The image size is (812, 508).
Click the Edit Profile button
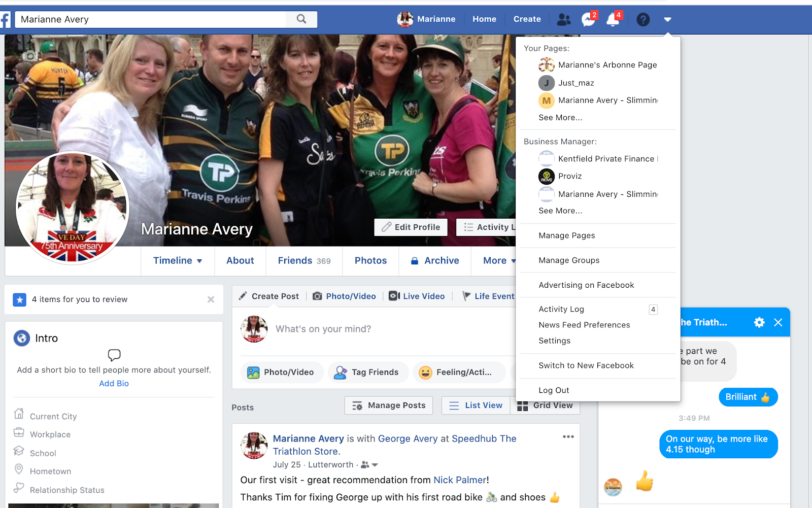coord(411,227)
